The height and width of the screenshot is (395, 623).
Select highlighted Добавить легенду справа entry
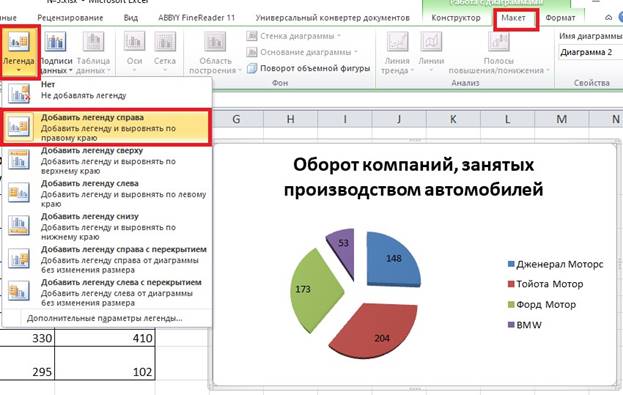tap(106, 127)
